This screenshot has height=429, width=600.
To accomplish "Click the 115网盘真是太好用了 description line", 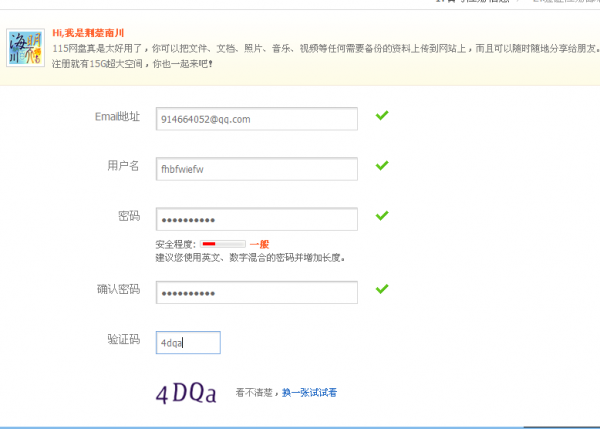I will [x=326, y=48].
